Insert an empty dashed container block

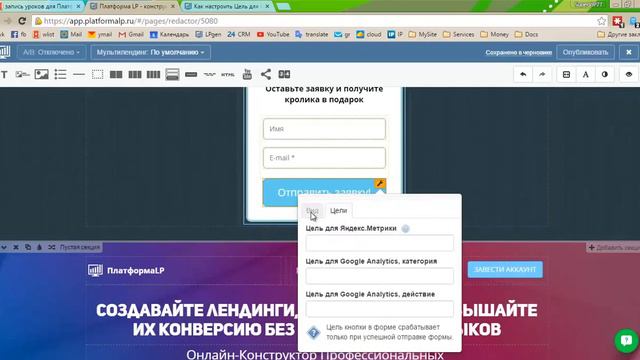point(98,74)
